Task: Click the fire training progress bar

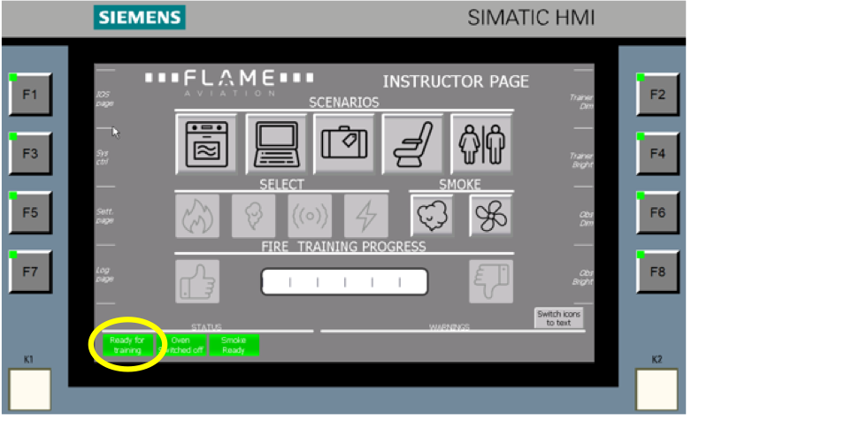Action: tap(344, 282)
